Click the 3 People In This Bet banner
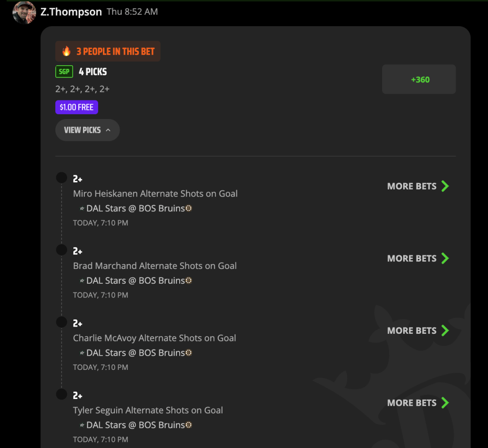Viewport: 488px width, 448px height. click(x=108, y=51)
